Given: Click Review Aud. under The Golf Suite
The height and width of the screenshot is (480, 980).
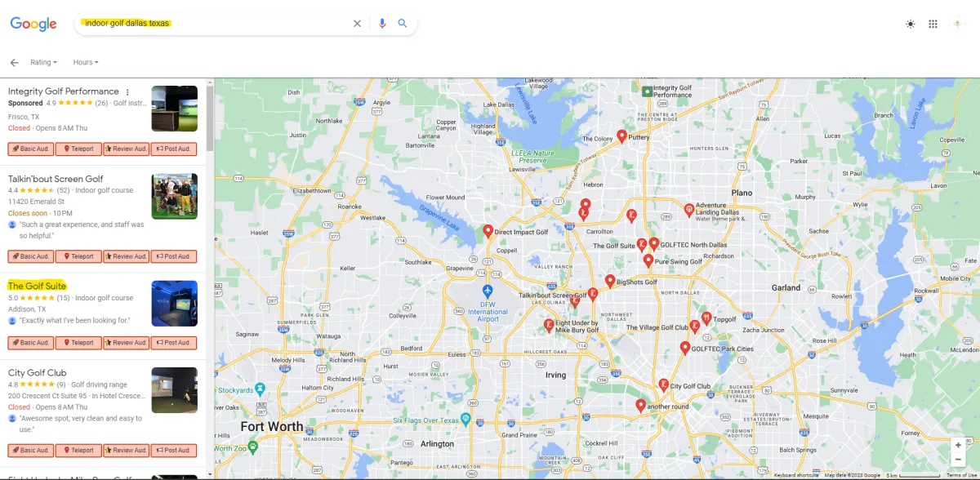Looking at the screenshot, I should coord(127,343).
